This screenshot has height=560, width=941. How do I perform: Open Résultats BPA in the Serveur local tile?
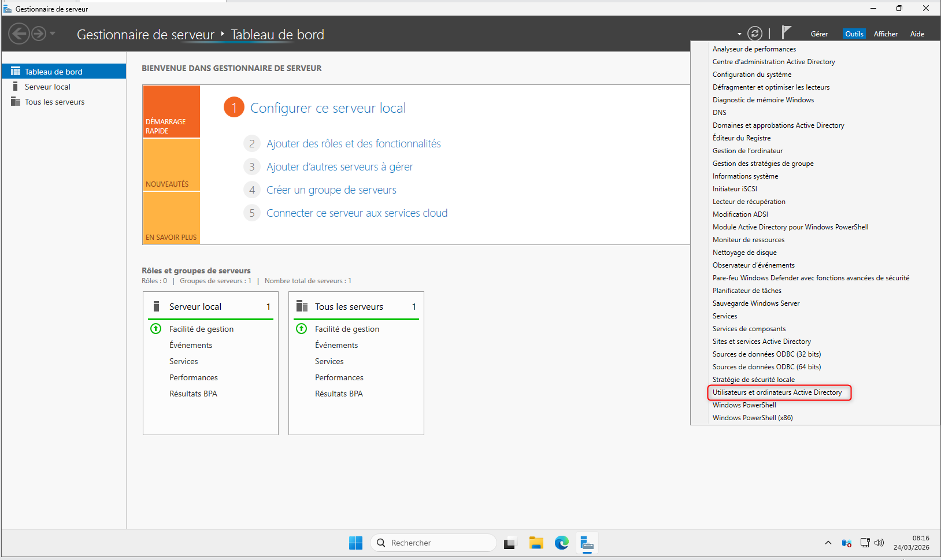[193, 394]
